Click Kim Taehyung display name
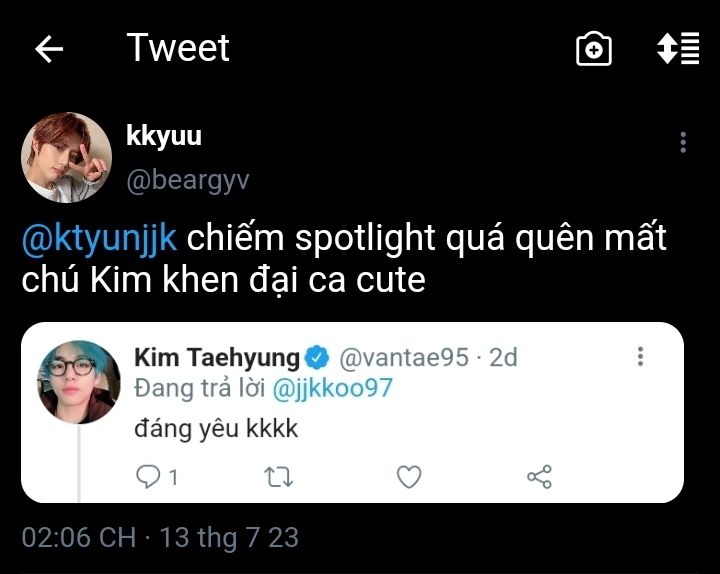The height and width of the screenshot is (574, 720). pos(216,357)
